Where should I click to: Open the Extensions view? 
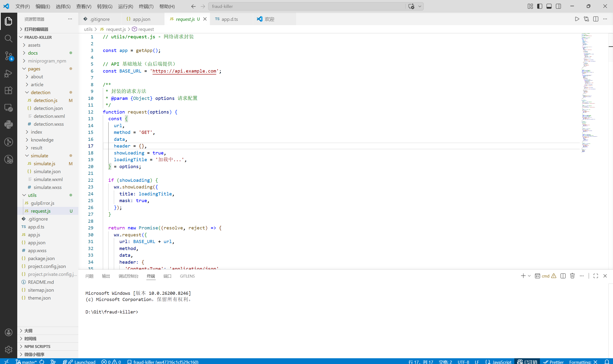[8, 91]
